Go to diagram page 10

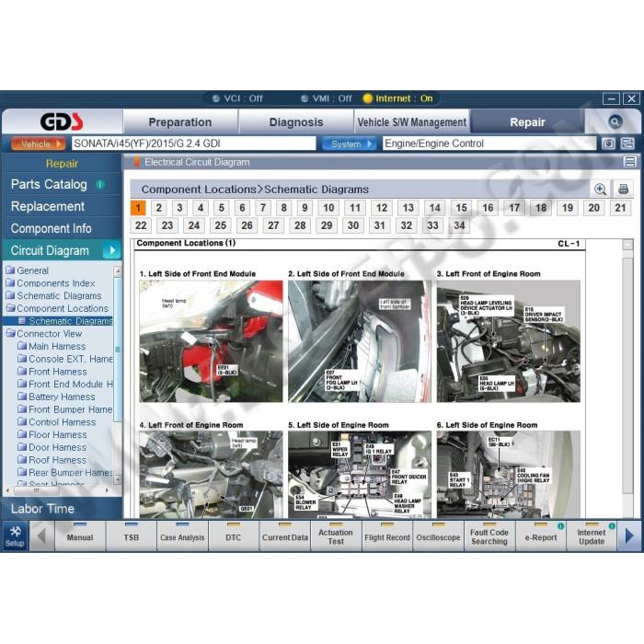328,208
